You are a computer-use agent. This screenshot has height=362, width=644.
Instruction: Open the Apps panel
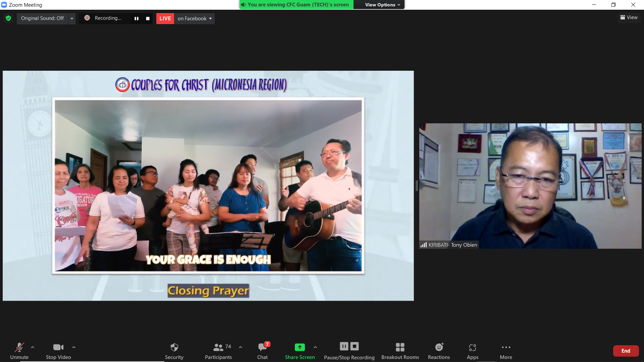(x=473, y=351)
